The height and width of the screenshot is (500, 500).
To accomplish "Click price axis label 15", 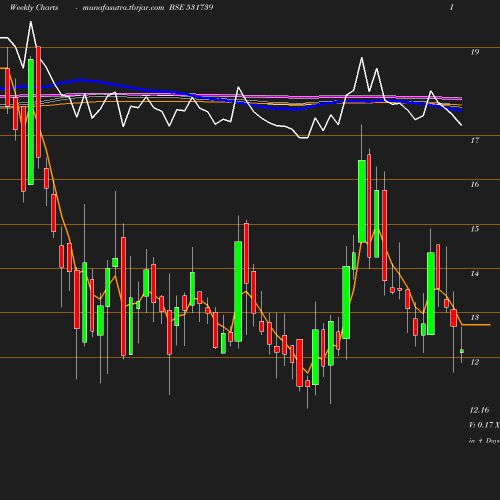I will pos(475,229).
